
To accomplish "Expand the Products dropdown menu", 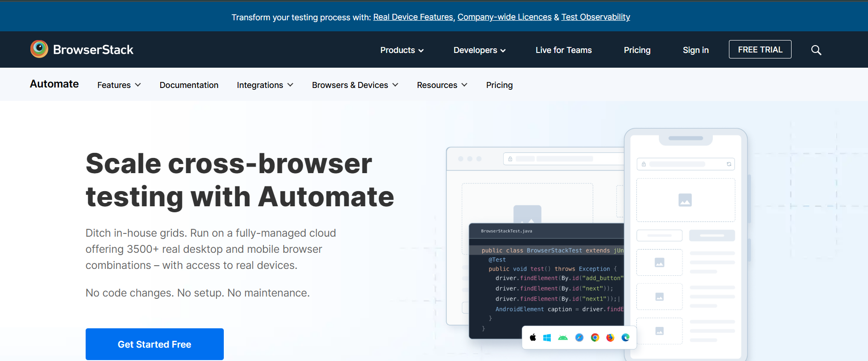I will coord(402,50).
